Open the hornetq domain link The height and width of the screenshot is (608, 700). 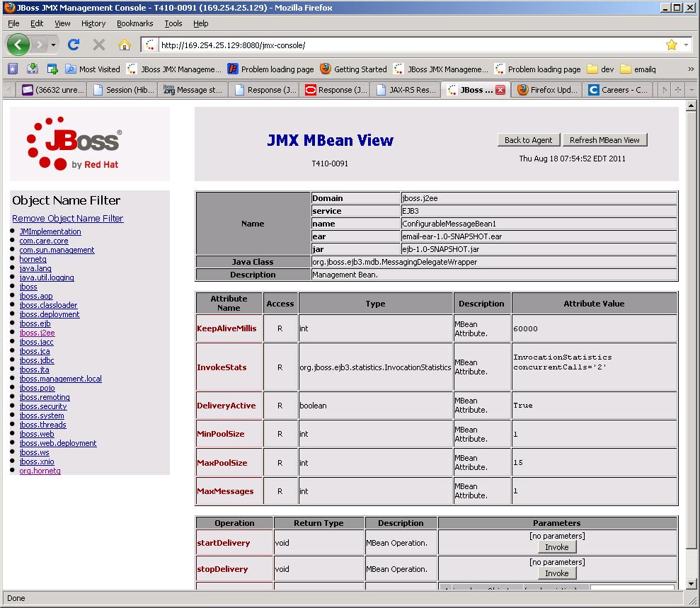pos(33,259)
